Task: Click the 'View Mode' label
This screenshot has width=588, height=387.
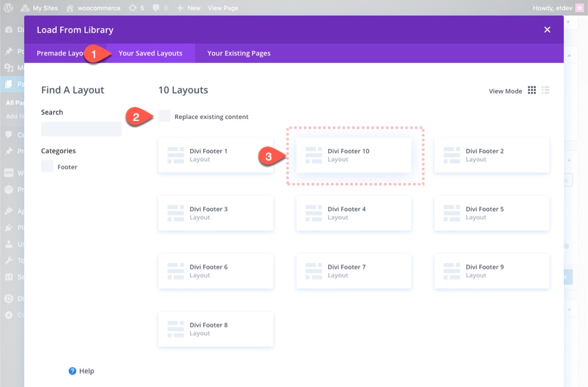Action: click(505, 91)
